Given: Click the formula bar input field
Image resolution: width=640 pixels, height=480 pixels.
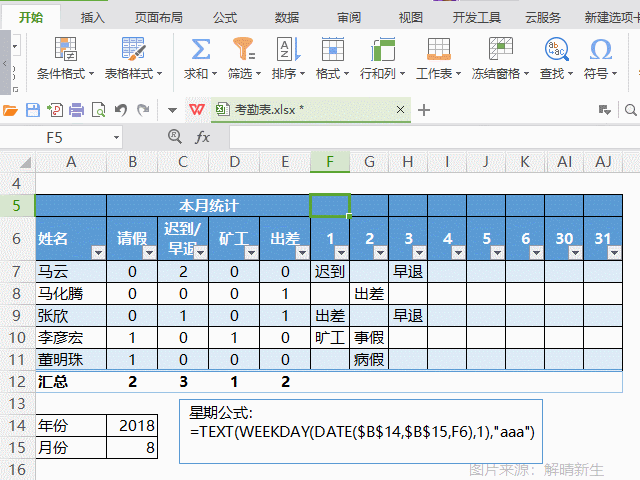Looking at the screenshot, I should (x=434, y=137).
